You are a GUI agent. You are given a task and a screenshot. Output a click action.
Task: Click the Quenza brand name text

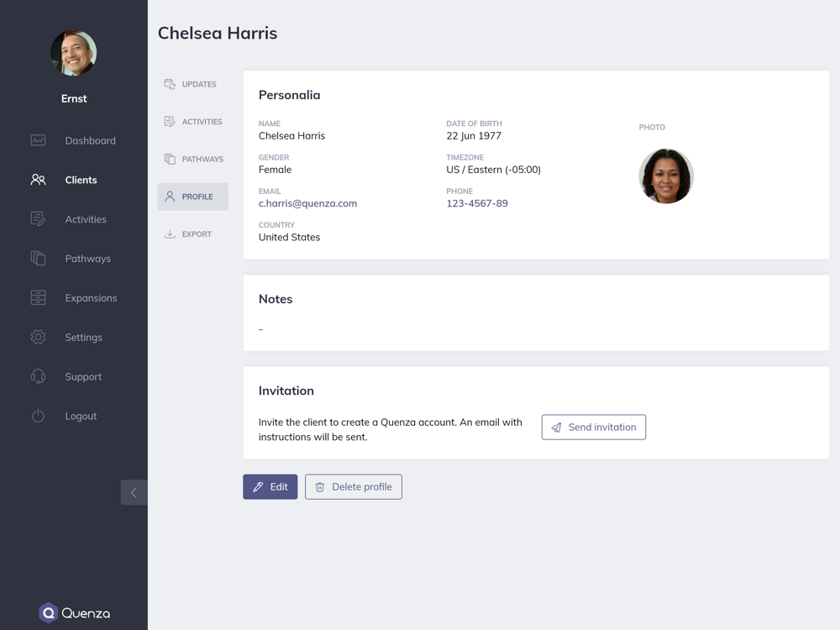(86, 613)
